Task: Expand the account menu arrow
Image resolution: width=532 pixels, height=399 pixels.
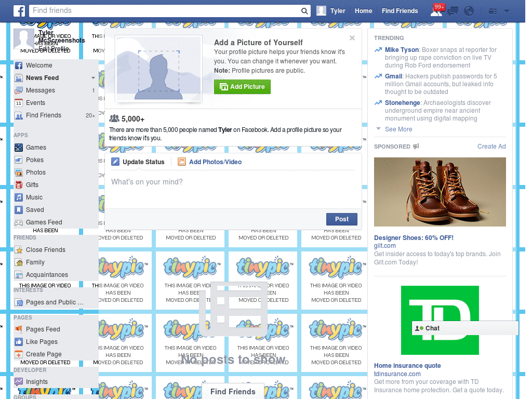Action: click(x=507, y=11)
